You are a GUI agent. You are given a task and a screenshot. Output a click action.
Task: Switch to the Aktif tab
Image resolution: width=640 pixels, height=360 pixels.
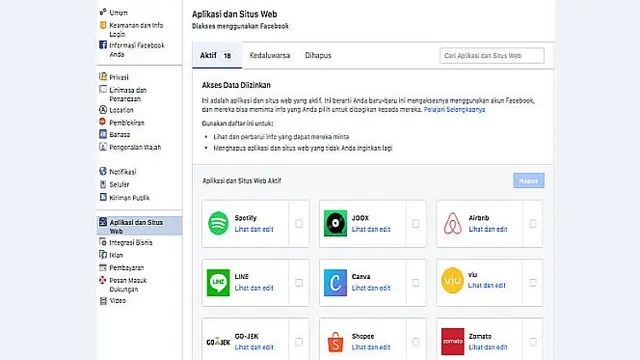click(x=217, y=56)
